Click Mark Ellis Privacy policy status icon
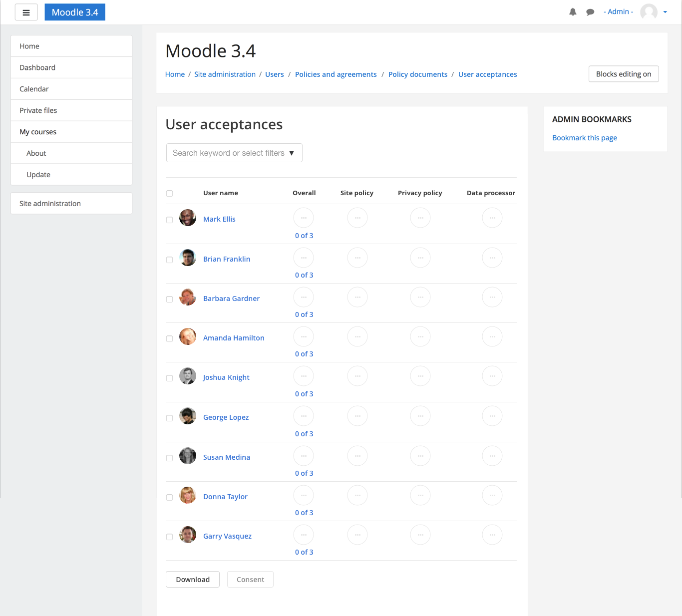 click(420, 218)
